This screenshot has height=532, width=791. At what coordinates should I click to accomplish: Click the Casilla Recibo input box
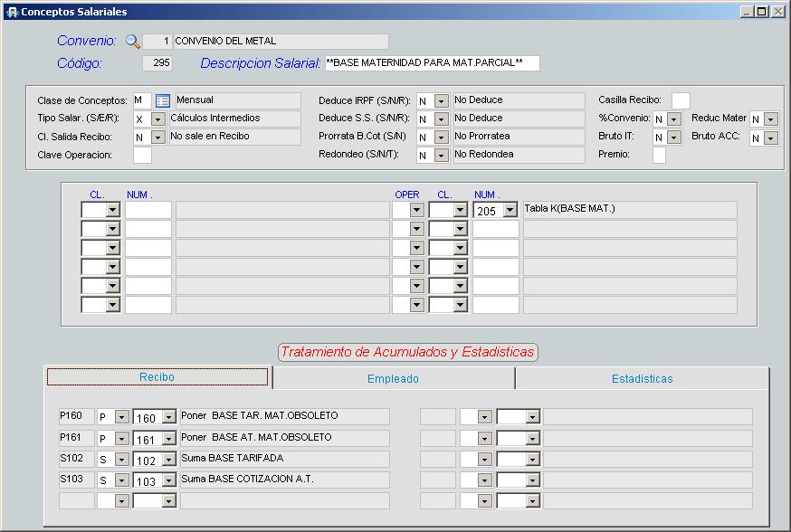(x=681, y=100)
